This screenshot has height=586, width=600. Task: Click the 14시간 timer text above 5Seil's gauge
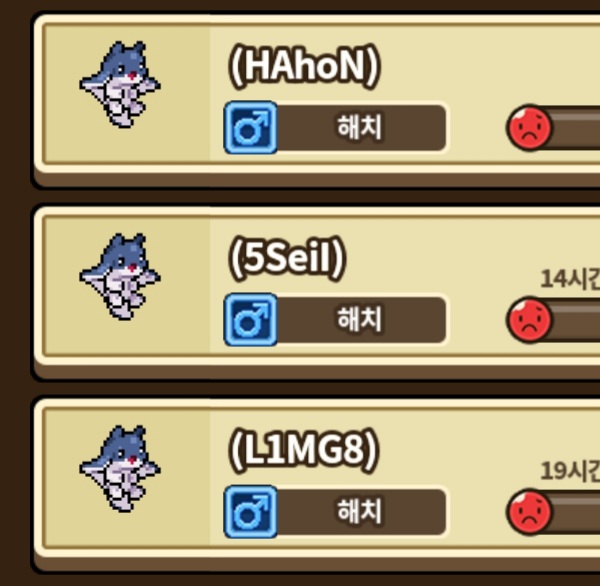coord(570,279)
